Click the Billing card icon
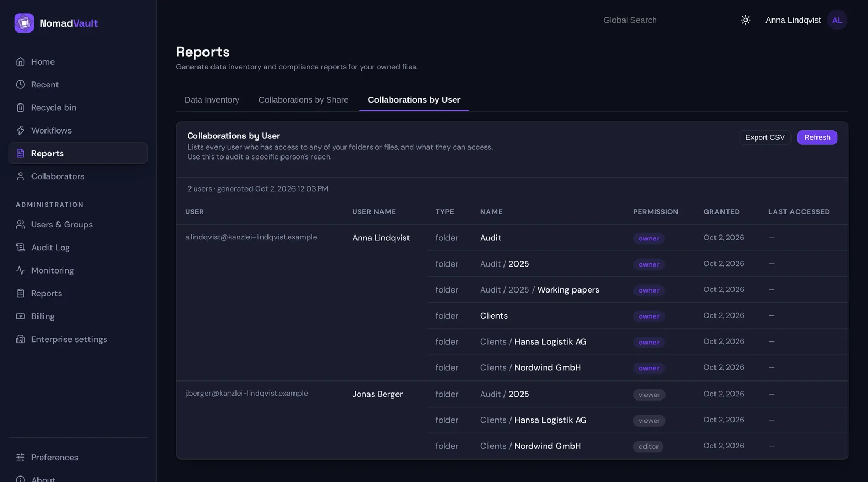This screenshot has height=482, width=868. coord(21,316)
